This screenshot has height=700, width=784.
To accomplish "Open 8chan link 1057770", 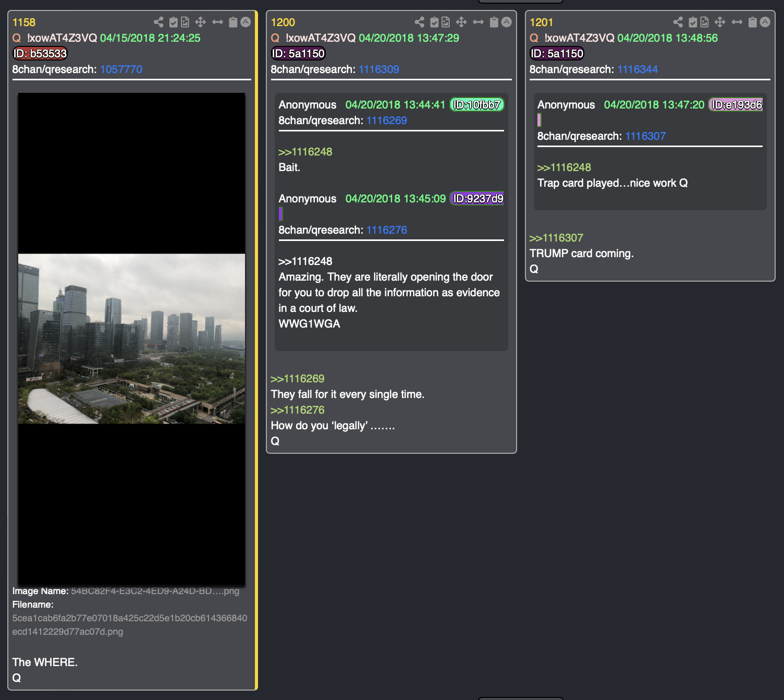I will click(x=121, y=69).
